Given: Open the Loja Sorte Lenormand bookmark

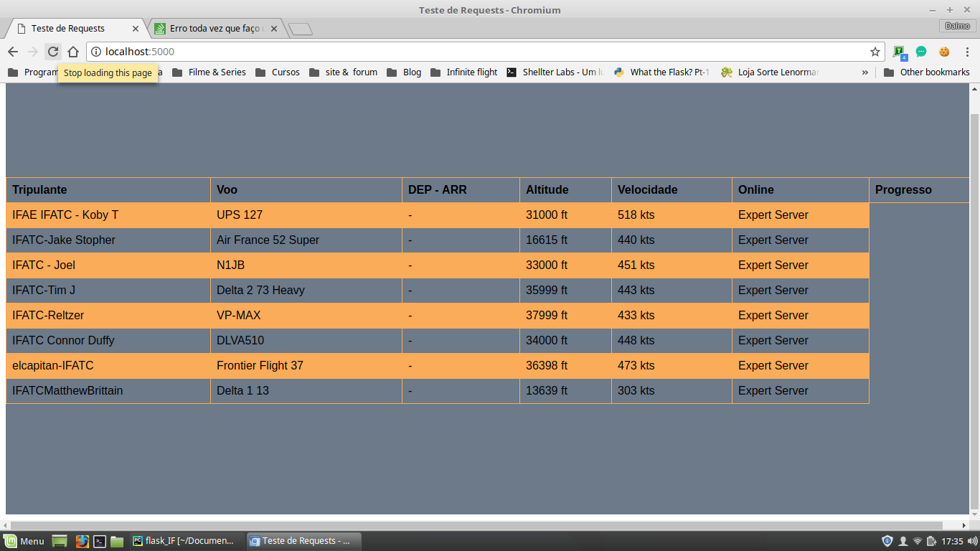Looking at the screenshot, I should point(770,72).
